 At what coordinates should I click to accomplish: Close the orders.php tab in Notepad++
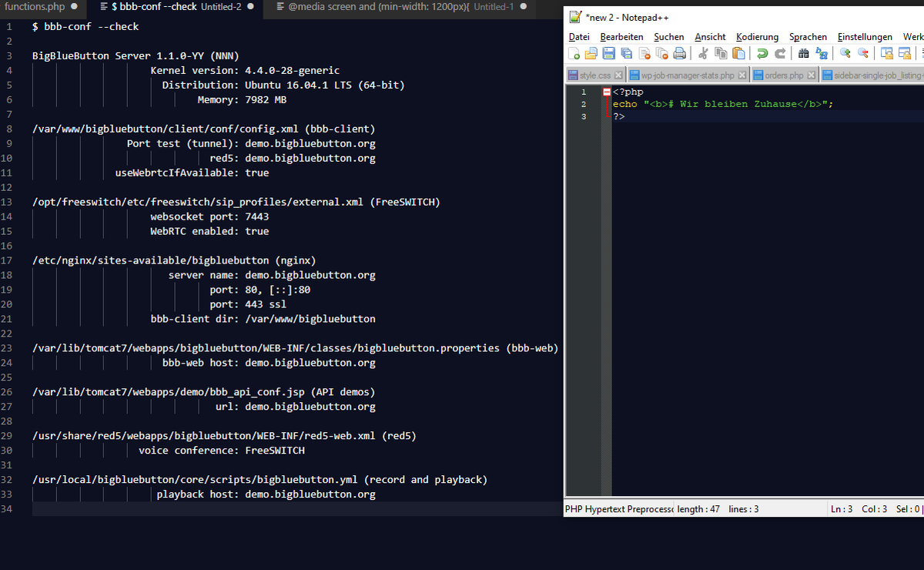[x=811, y=75]
